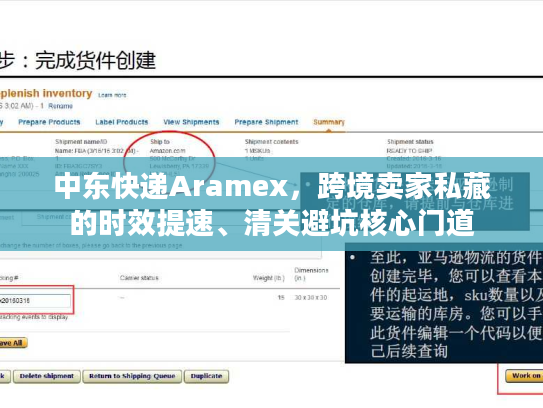Click the Dimensions (in.) column header
The height and width of the screenshot is (408, 543).
tap(311, 274)
